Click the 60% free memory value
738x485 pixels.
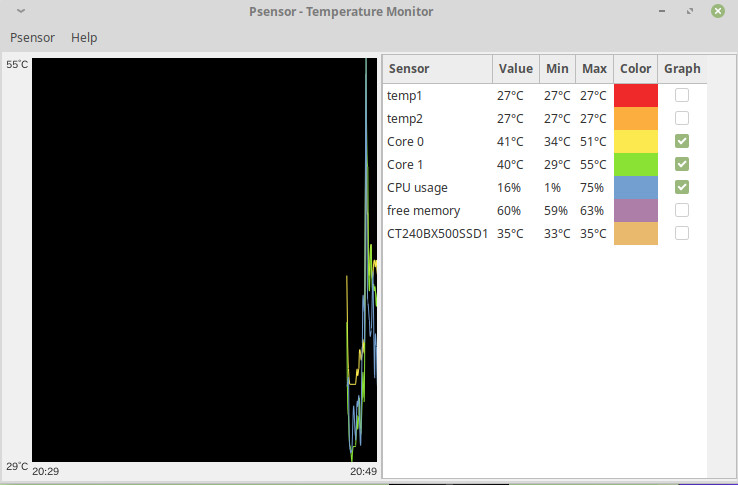[x=509, y=210]
